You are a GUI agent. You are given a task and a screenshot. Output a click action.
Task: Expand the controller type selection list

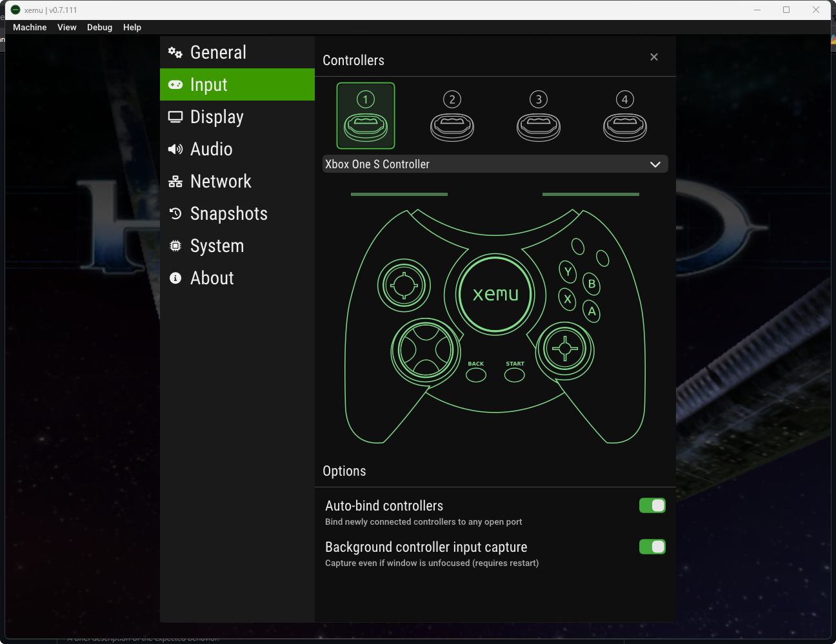tap(655, 164)
